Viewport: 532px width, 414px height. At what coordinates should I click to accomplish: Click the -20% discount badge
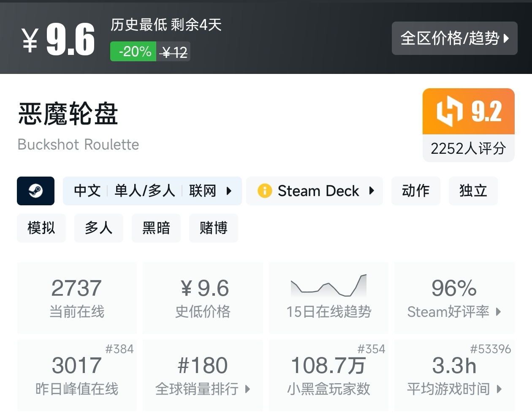coord(133,52)
